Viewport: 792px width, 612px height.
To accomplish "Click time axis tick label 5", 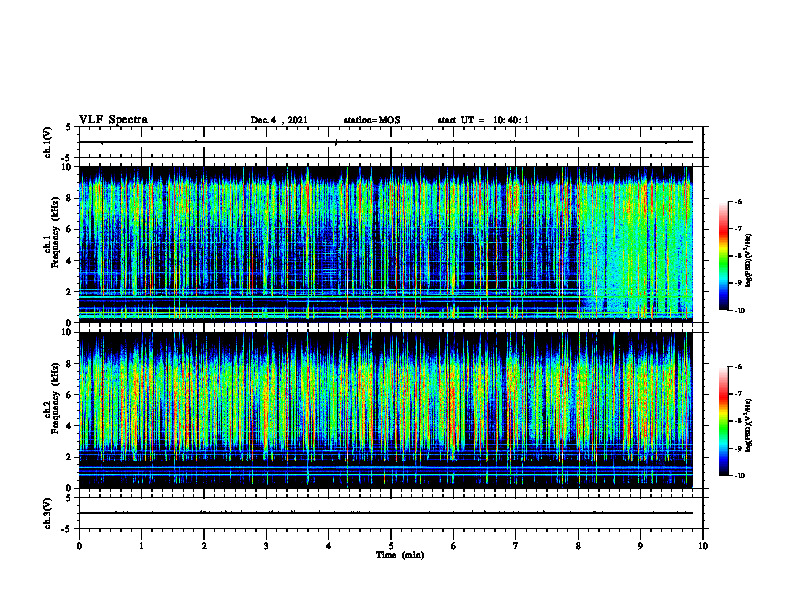I will click(391, 546).
